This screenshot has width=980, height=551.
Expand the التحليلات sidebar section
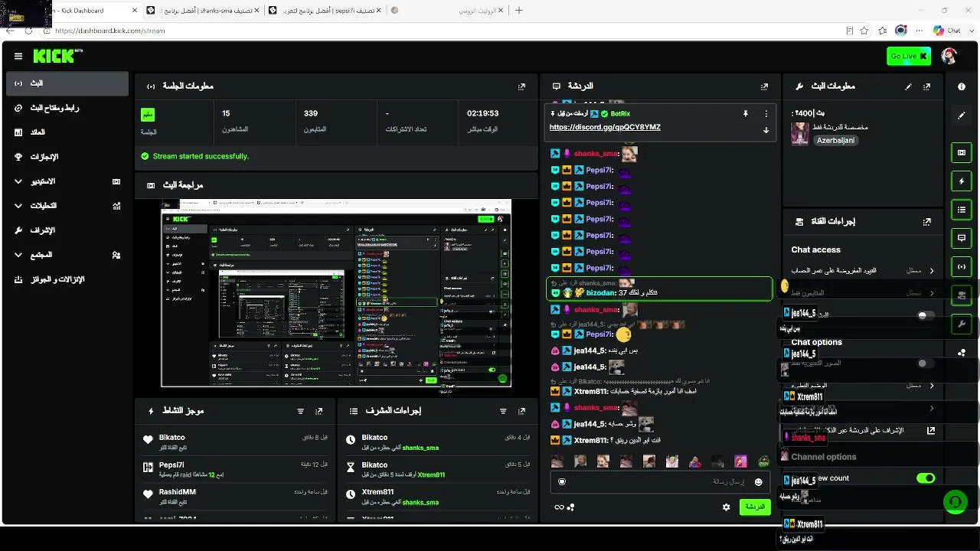(x=67, y=206)
